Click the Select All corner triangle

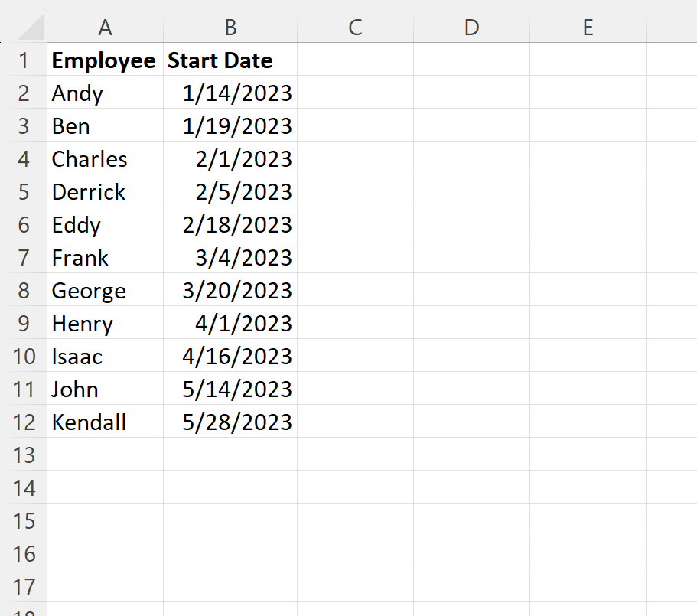[31, 27]
